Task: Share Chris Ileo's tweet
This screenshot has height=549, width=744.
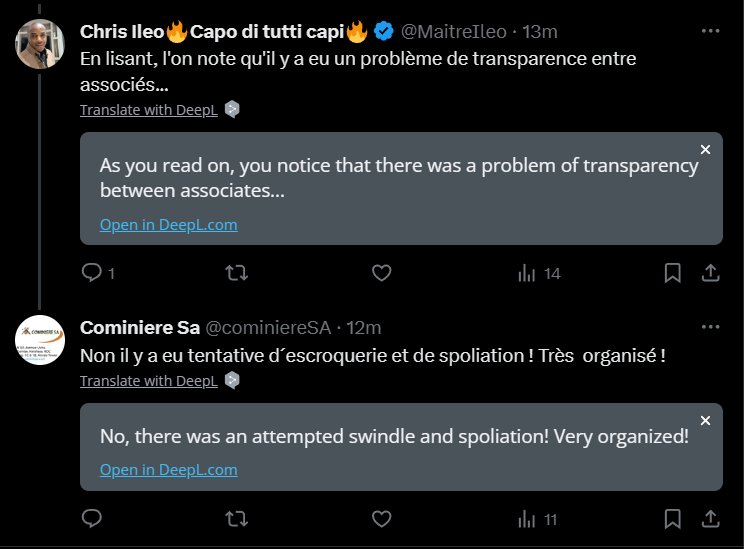Action: pyautogui.click(x=710, y=273)
